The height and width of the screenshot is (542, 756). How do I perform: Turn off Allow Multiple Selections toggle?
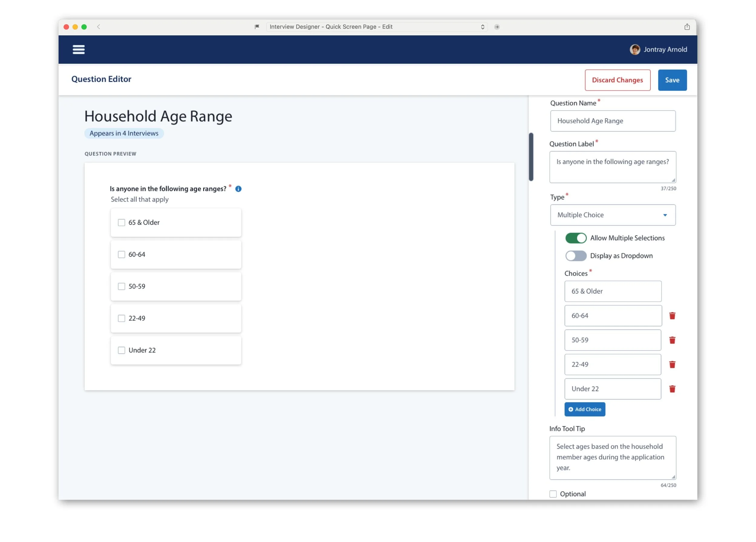click(575, 238)
